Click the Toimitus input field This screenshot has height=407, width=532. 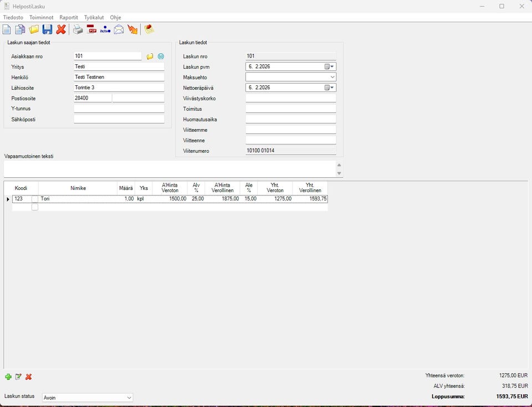[x=291, y=109]
